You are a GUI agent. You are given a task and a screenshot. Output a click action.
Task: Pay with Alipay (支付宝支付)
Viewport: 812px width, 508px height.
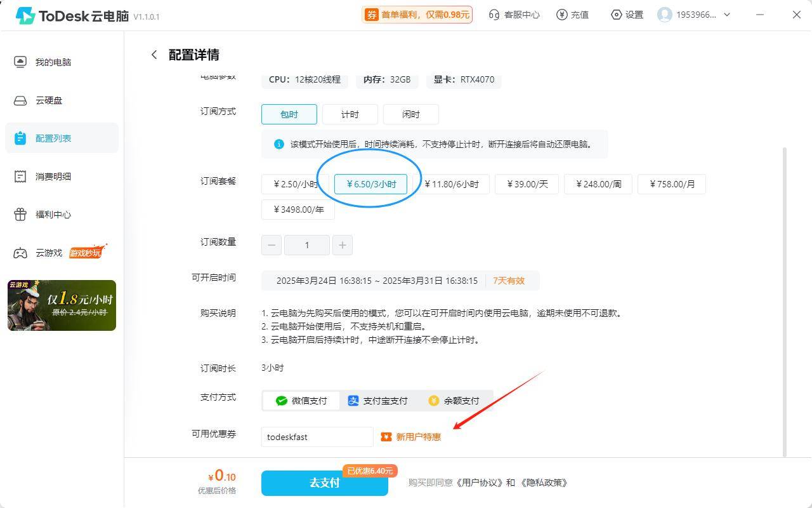pyautogui.click(x=377, y=401)
